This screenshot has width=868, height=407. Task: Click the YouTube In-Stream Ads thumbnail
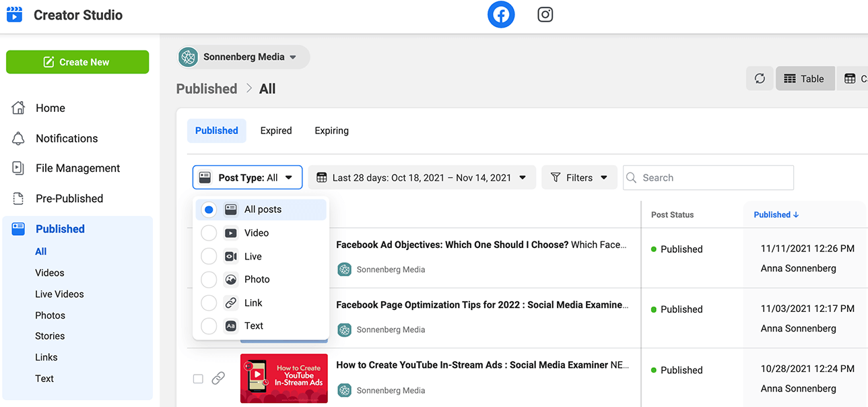284,379
